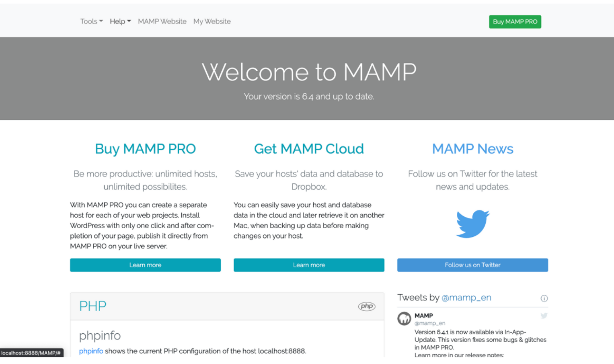Click the small Twitter bird icon in tweet
The width and height of the screenshot is (614, 364).
(544, 316)
